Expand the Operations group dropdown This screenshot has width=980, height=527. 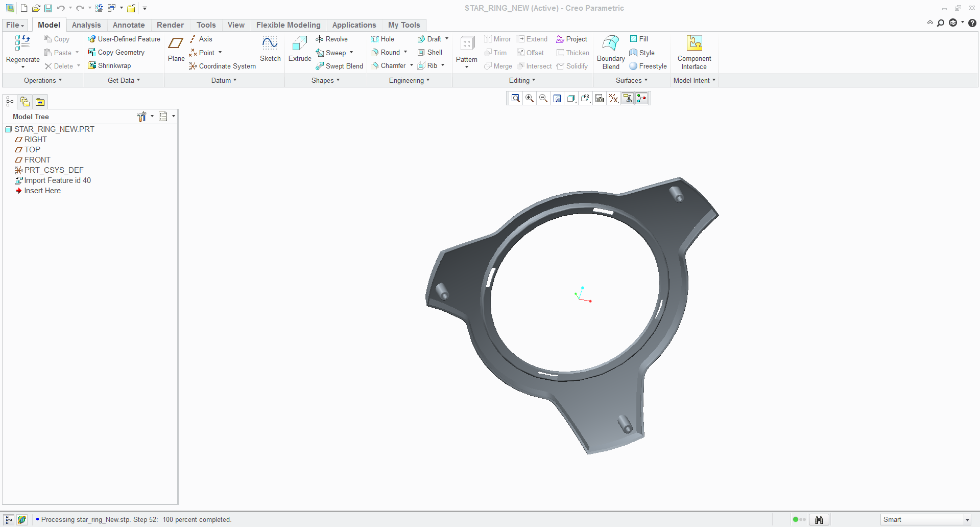[x=43, y=80]
